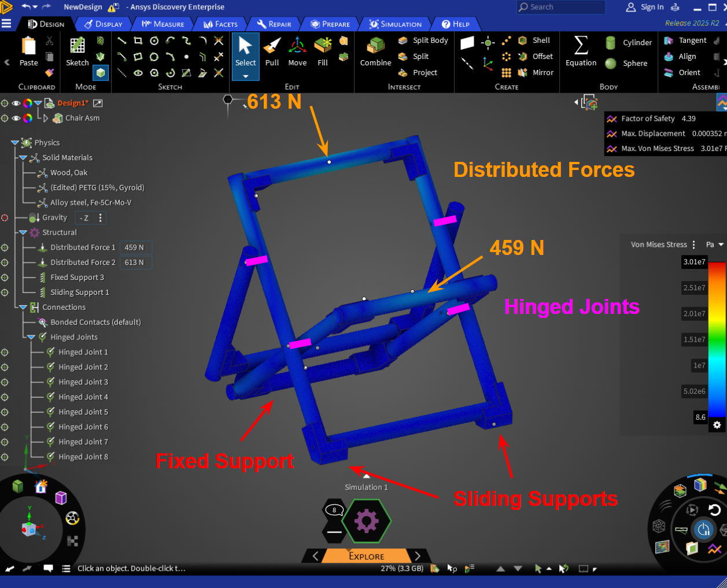Select the Offset tool
This screenshot has width=727, height=588.
click(536, 57)
